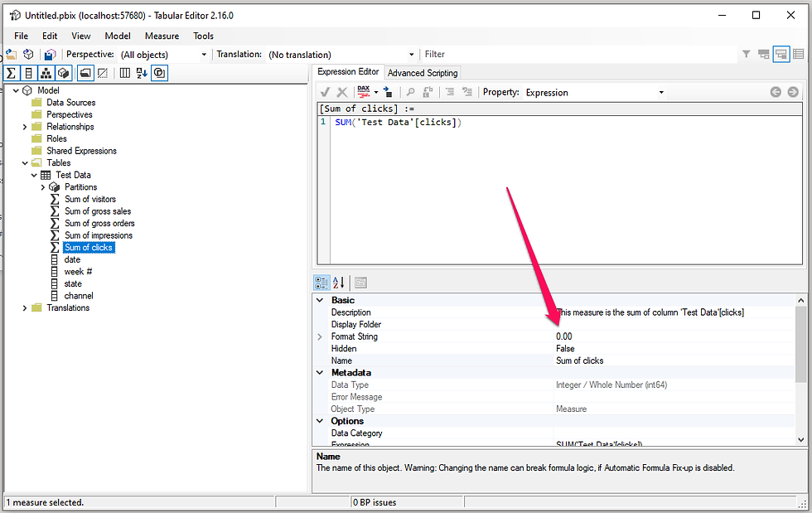
Task: Select the Sum of gross sales measure
Action: tap(98, 211)
